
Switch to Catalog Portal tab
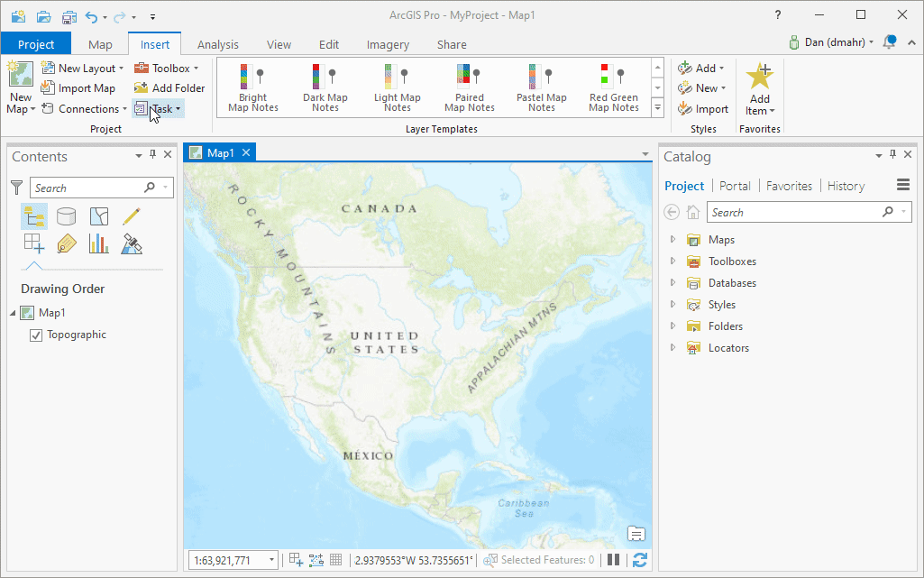(x=735, y=186)
